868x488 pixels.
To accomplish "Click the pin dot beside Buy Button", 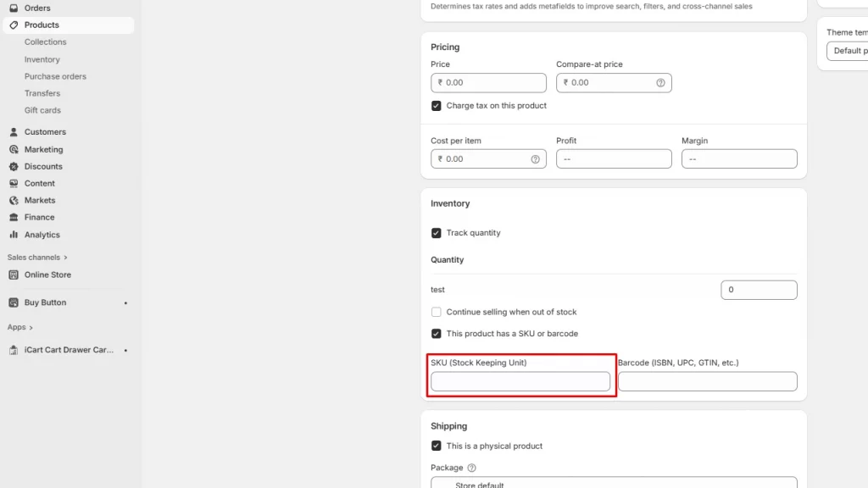I will (125, 303).
